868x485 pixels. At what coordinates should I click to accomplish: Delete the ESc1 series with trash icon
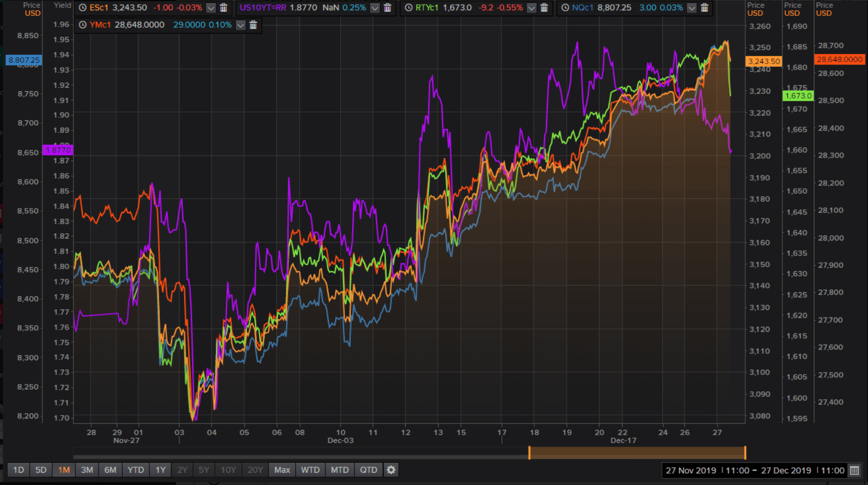point(223,8)
